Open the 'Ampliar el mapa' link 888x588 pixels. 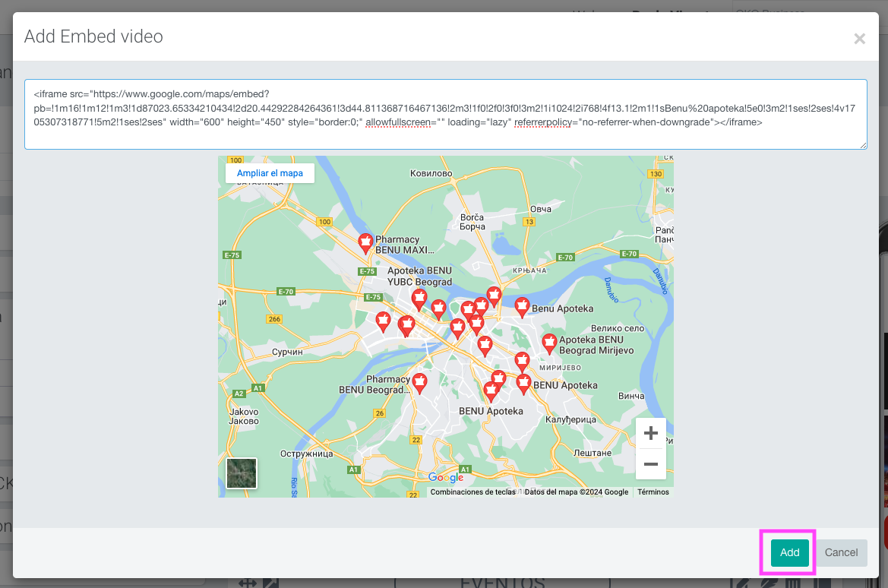click(x=270, y=172)
